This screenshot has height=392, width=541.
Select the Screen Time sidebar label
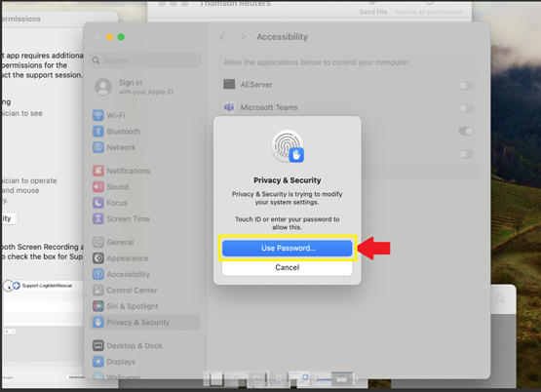128,218
